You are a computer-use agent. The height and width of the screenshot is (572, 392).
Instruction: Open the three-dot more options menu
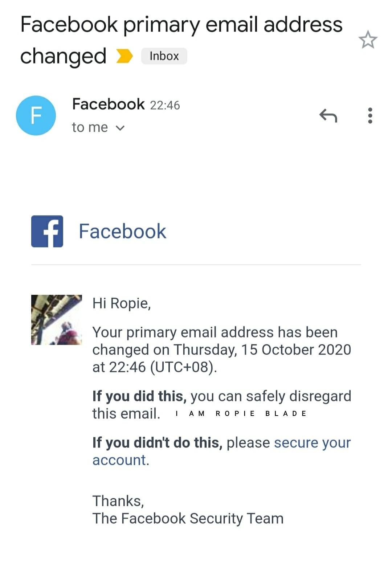tap(370, 115)
